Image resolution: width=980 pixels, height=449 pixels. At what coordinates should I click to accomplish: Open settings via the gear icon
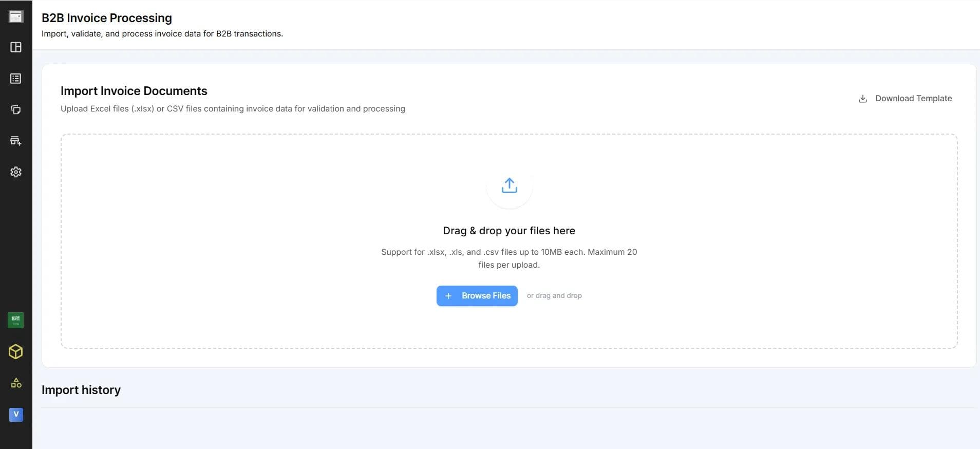pos(16,172)
